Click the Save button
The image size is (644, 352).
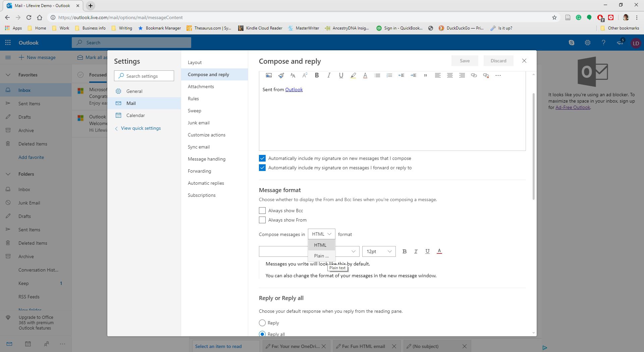(x=465, y=61)
